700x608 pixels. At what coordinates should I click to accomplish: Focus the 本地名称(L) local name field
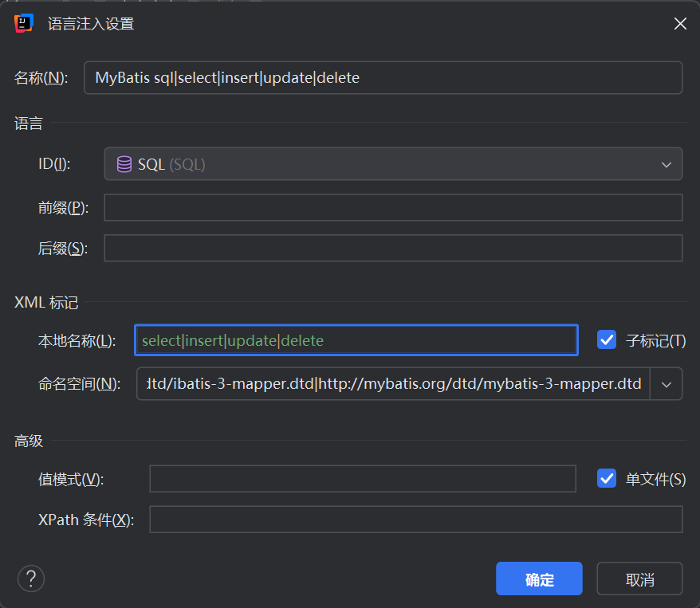tap(356, 340)
